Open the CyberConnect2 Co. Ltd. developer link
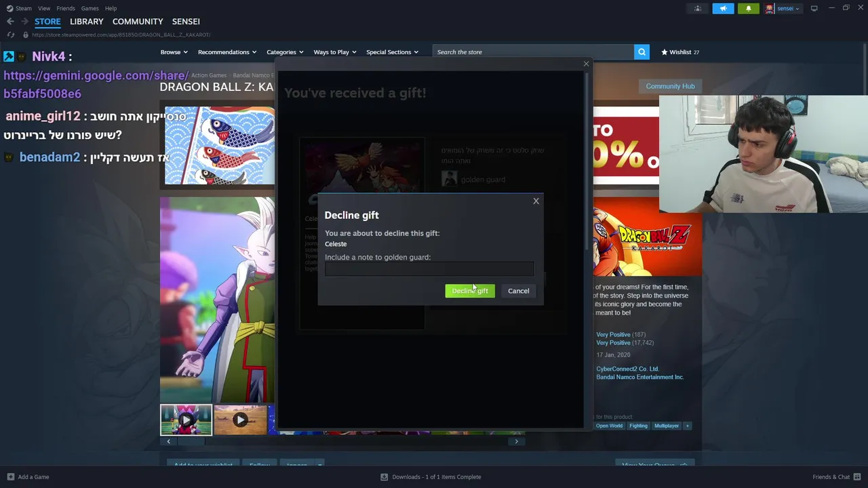 [627, 369]
